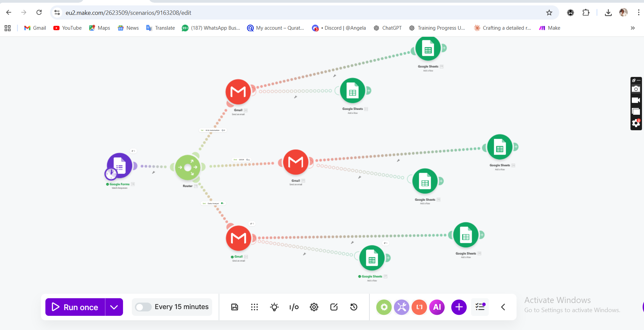Open the purple Tools wrench icon
Screen dimensions: 644x330
pyautogui.click(x=402, y=307)
